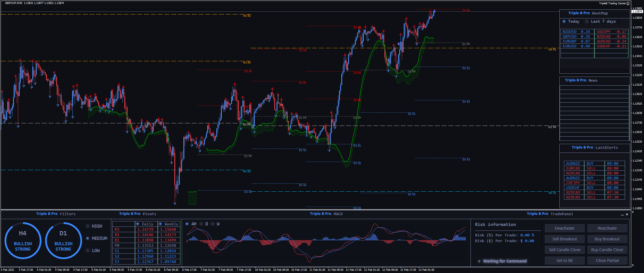The image size is (644, 273).
Task: Minimize the TradePanel using the dash icon
Action: coord(622,215)
